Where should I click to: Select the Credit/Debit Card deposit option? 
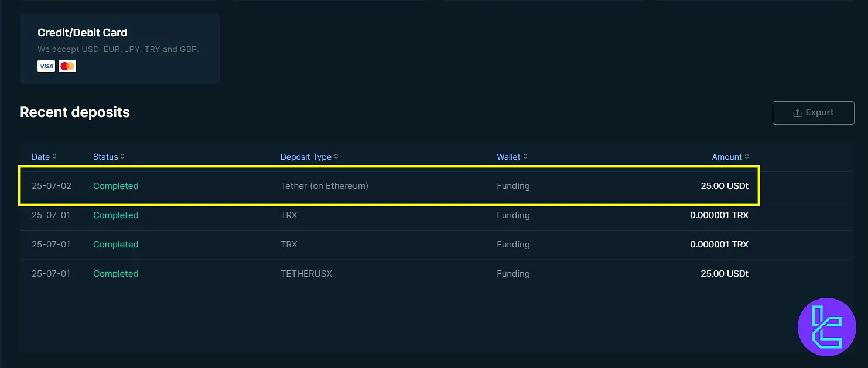pyautogui.click(x=119, y=48)
